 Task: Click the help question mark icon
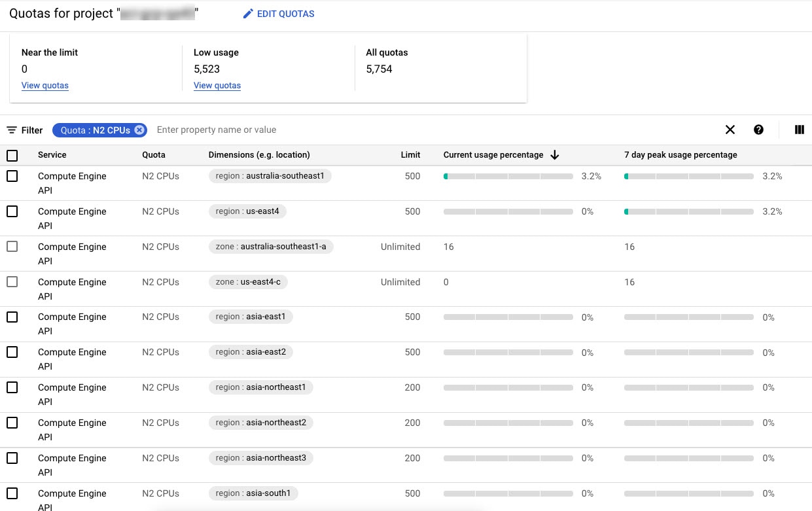tap(758, 130)
